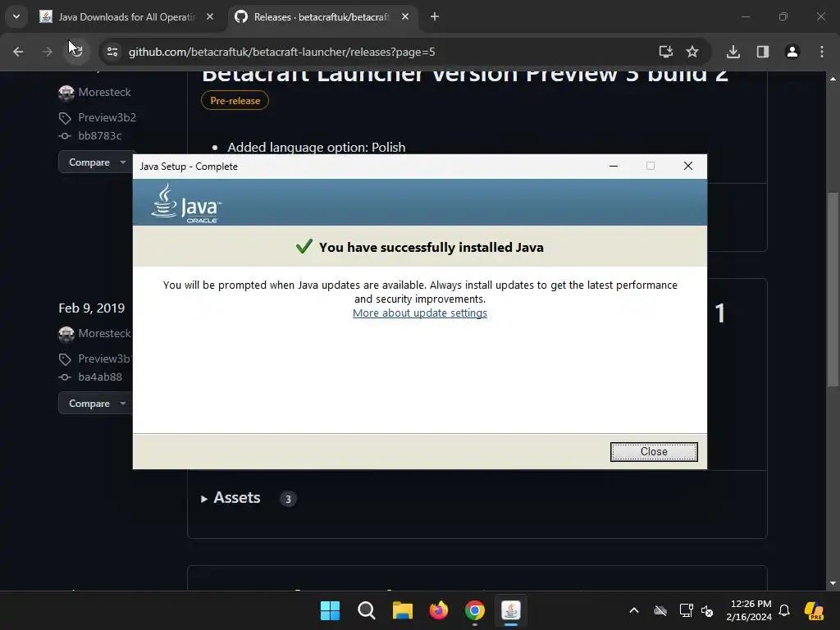Open the Preview3b2 tag link

point(107,117)
